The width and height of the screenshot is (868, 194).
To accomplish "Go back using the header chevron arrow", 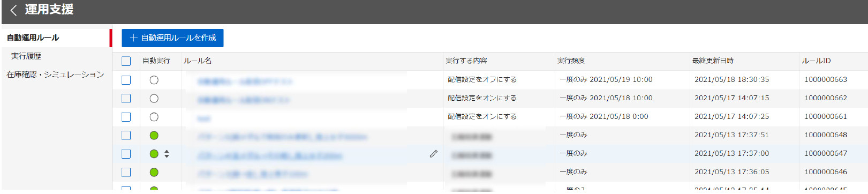I will 13,10.
